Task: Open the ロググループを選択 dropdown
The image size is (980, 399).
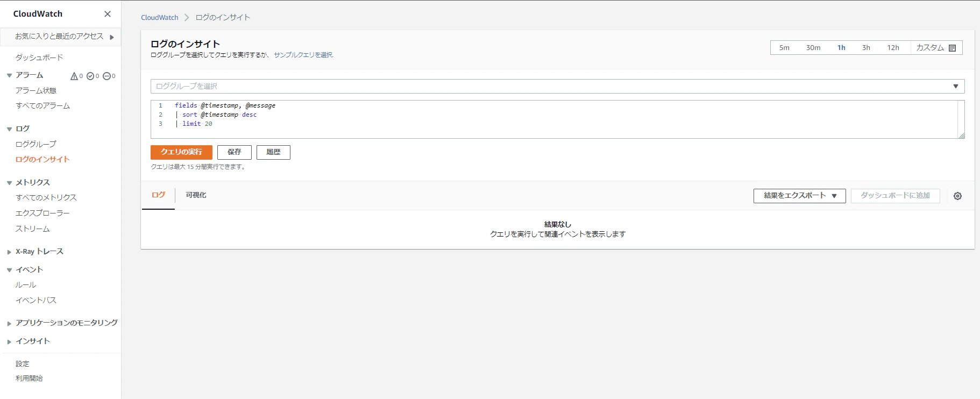Action: 557,86
